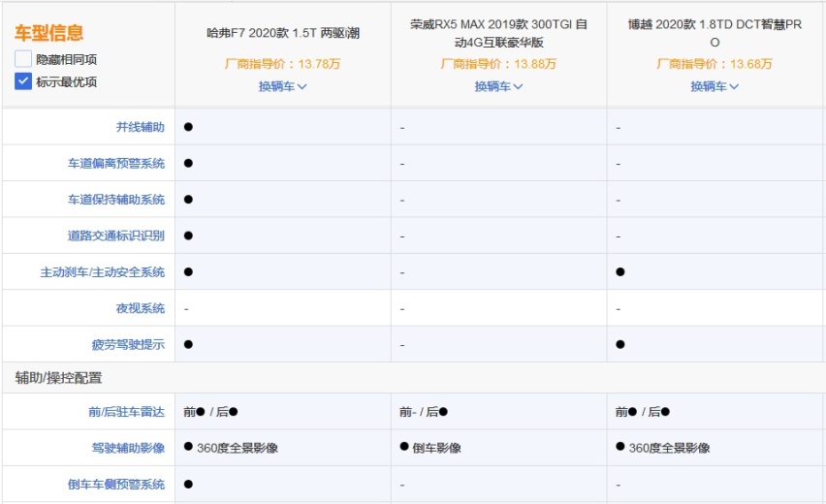Click the 厂商指导价：13.68万 price
This screenshot has height=504, width=826.
click(715, 64)
